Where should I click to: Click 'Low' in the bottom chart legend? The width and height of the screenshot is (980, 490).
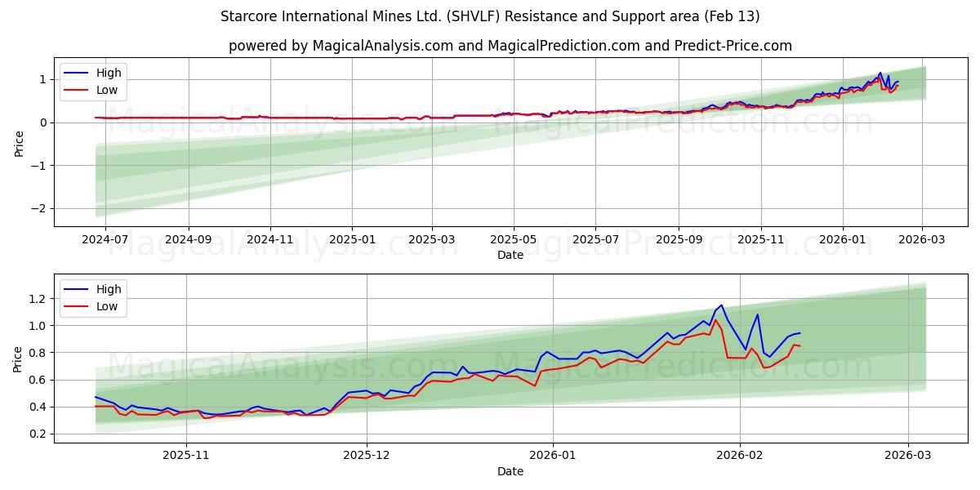pos(107,306)
